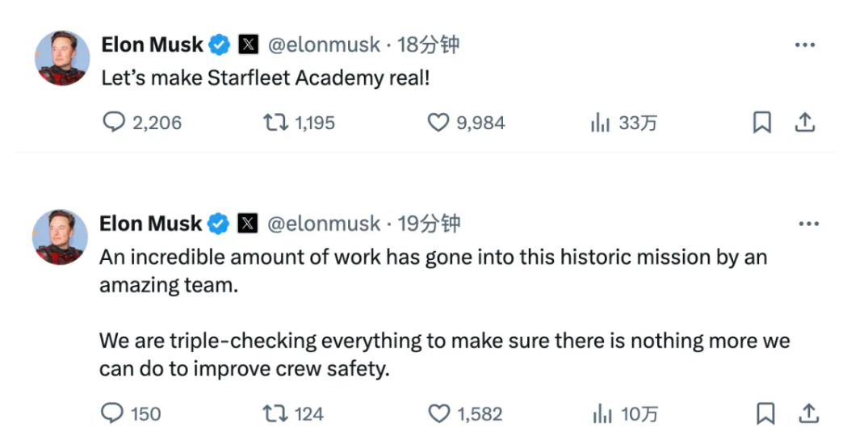View analytics of Starfleet Academy tweet
Screen dimensions: 868x436
click(x=600, y=123)
